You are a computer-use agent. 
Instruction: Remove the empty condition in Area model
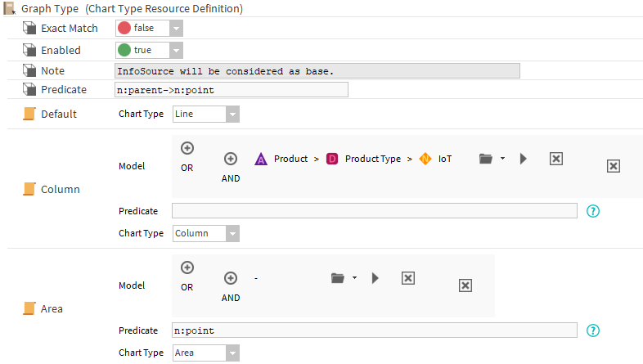click(x=407, y=278)
